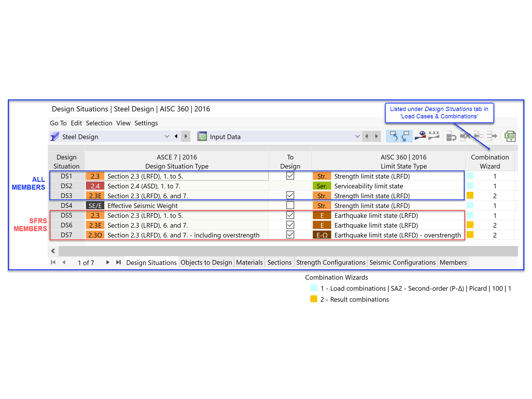
Task: Switch to the Seismic Configurations tab
Action: (x=402, y=262)
